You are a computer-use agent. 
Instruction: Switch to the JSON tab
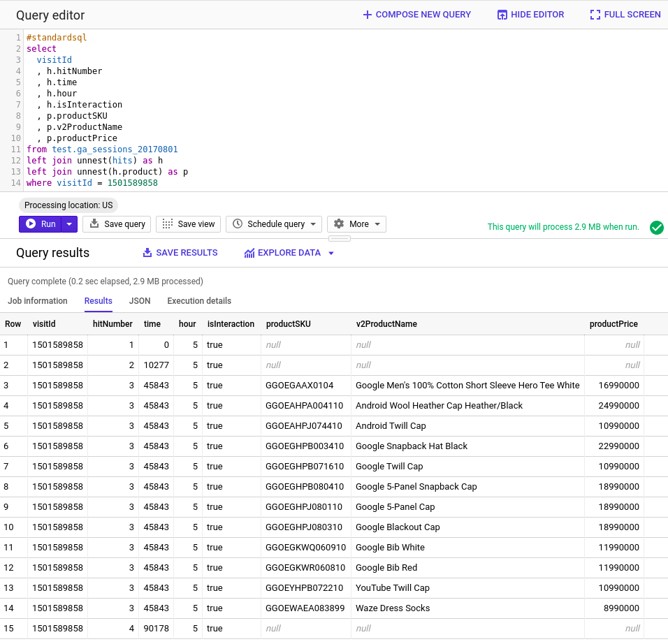pyautogui.click(x=140, y=301)
